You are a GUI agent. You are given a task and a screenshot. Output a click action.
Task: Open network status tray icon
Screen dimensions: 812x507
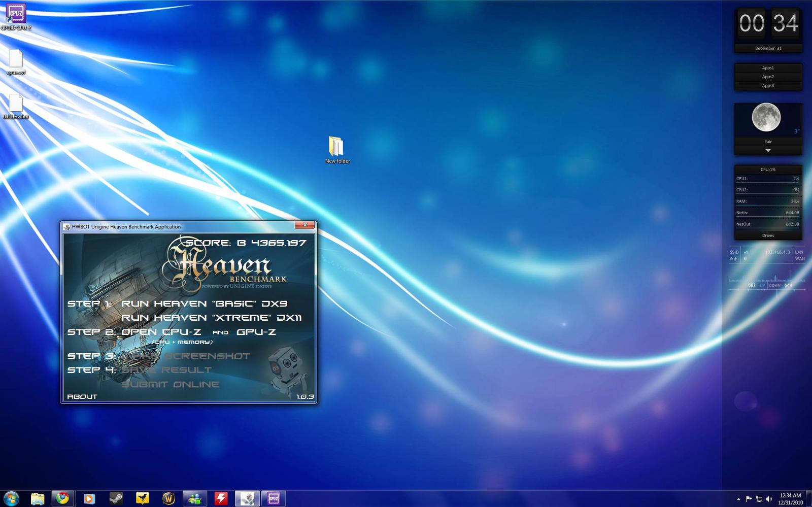(x=759, y=499)
